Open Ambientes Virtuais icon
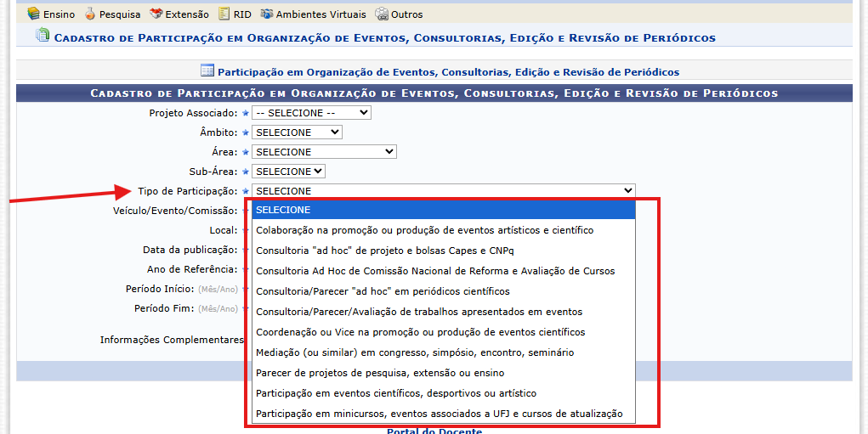 267,14
